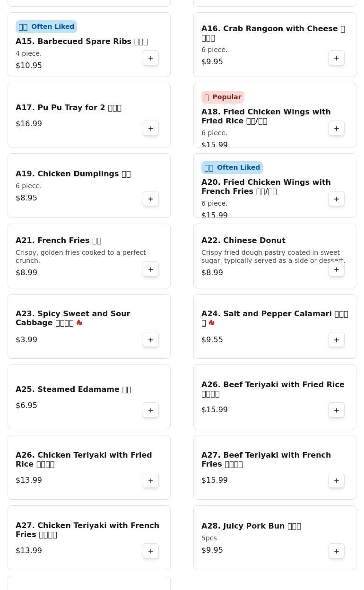Add A28 Juicy Pork Bun to order
The width and height of the screenshot is (364, 590).
337,551
